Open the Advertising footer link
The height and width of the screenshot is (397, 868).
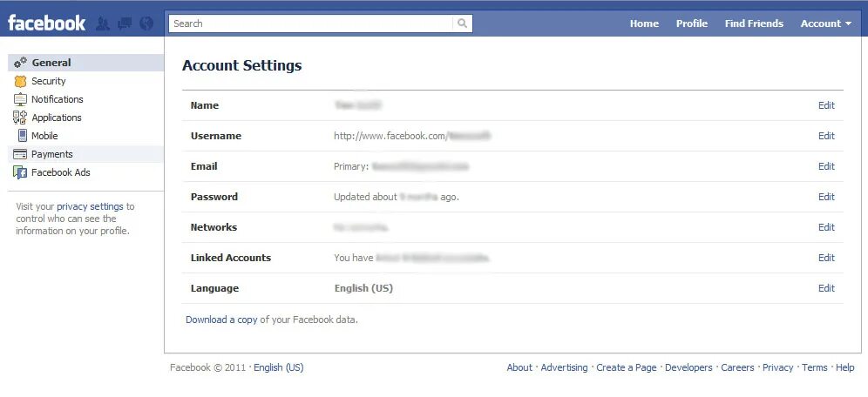pyautogui.click(x=564, y=367)
